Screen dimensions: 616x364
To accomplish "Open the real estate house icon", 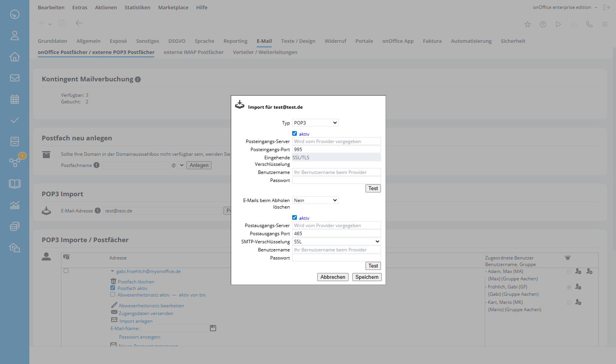I will 15,57.
